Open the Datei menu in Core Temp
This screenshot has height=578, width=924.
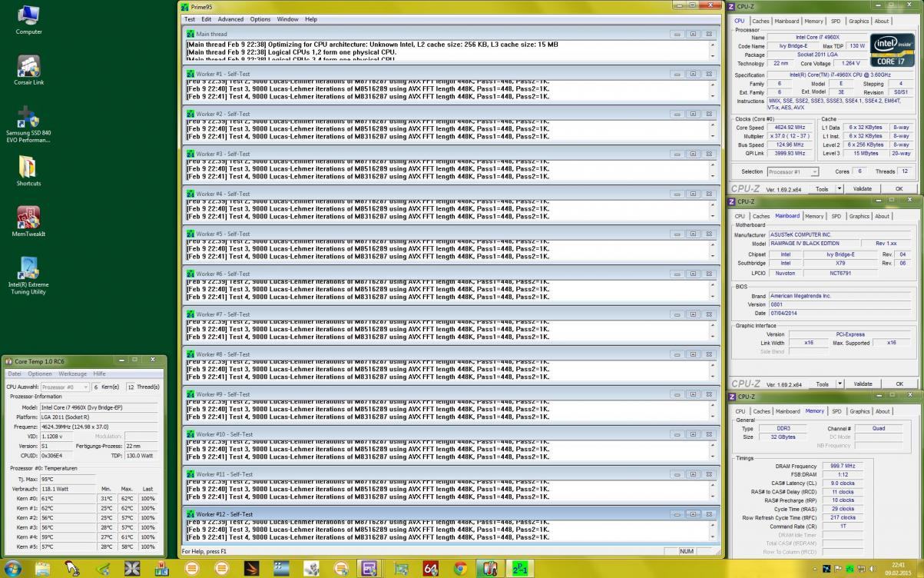click(x=15, y=374)
